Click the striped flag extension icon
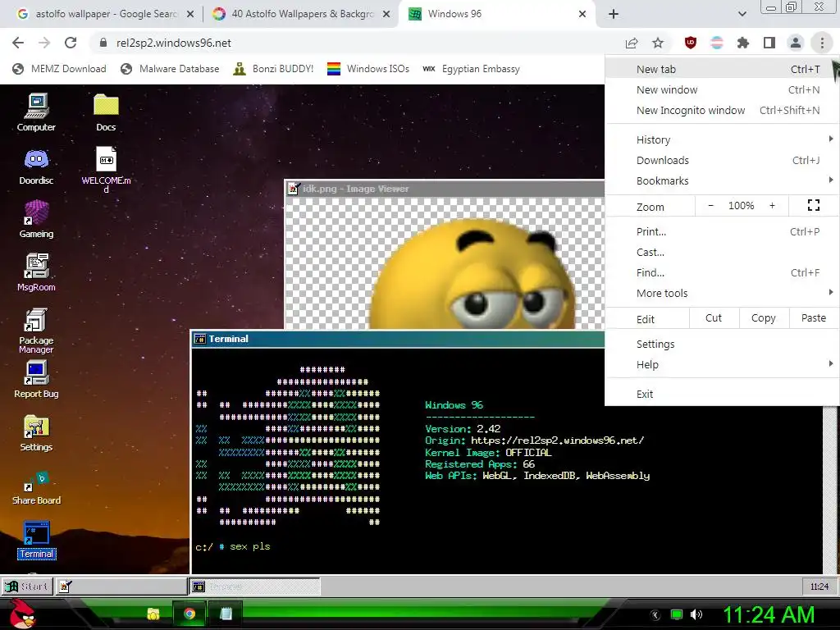 717,43
